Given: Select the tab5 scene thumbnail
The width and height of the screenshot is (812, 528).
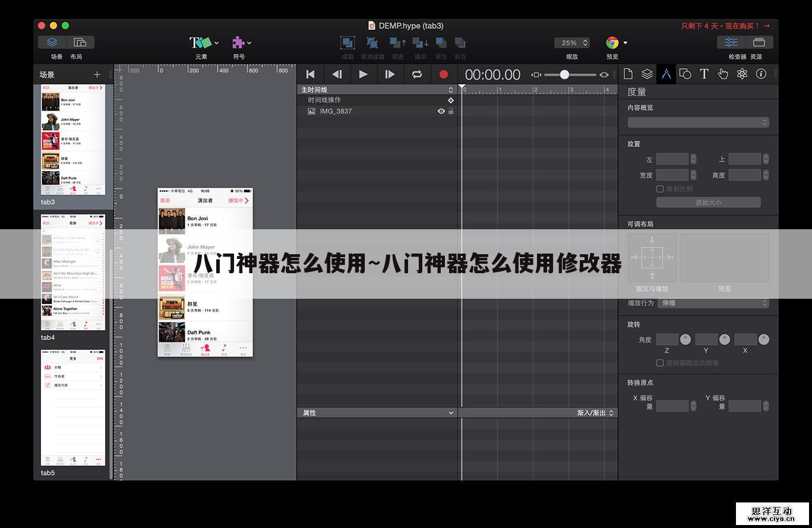Looking at the screenshot, I should click(x=73, y=407).
